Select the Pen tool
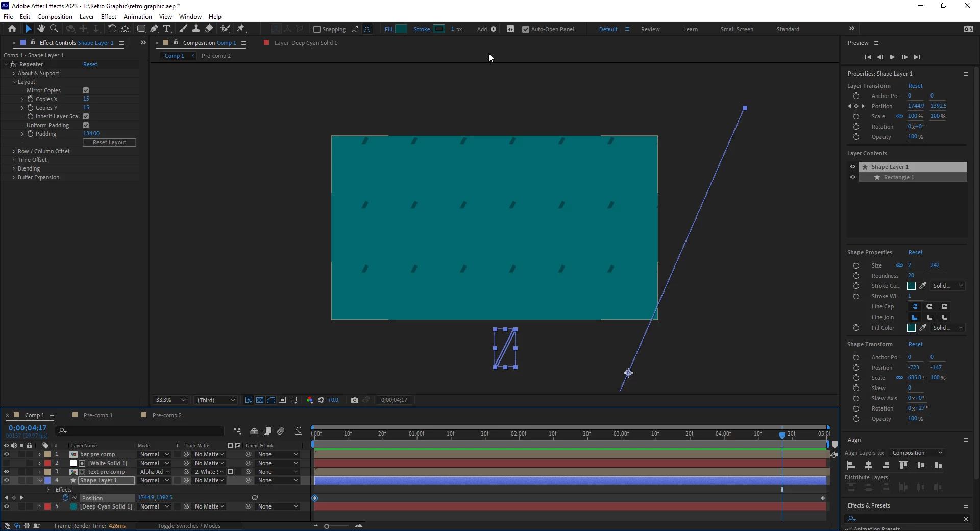The height and width of the screenshot is (531, 980). tap(154, 29)
